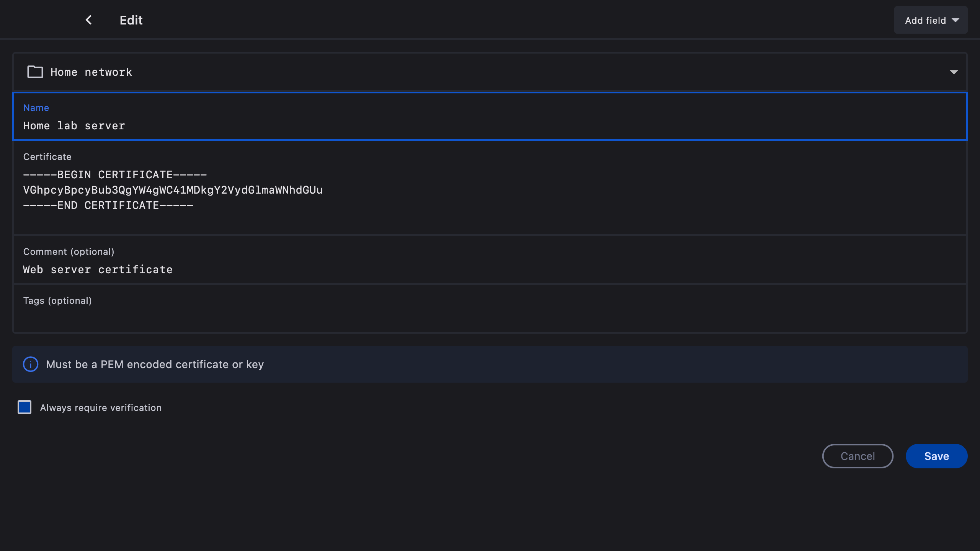Click the caret arrow on Add field

point(955,20)
